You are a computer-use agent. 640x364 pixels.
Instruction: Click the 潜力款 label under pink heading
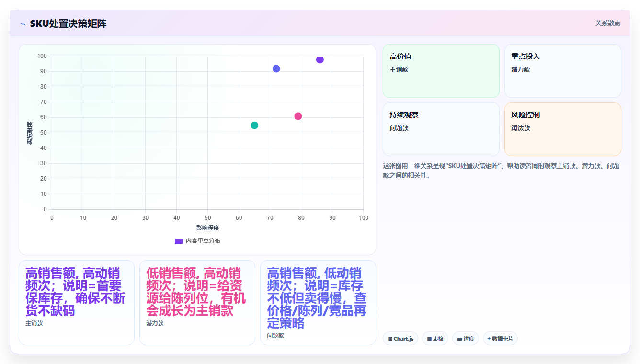(x=155, y=323)
